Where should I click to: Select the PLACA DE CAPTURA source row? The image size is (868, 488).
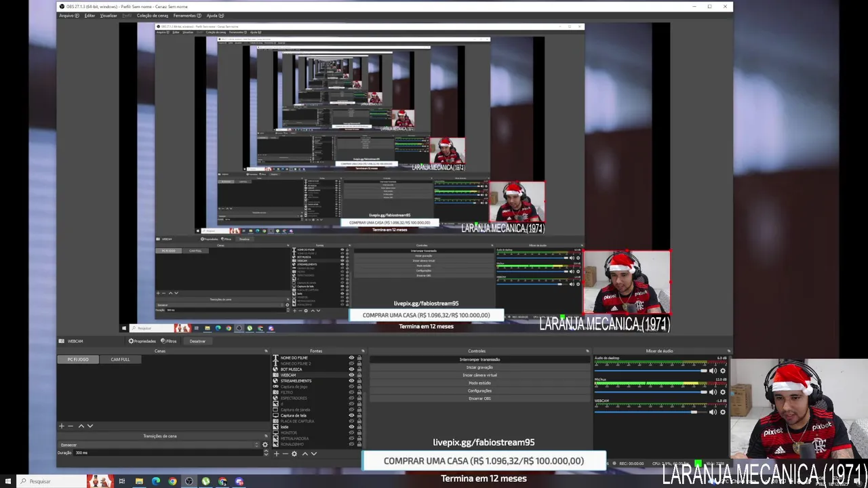pyautogui.click(x=317, y=421)
